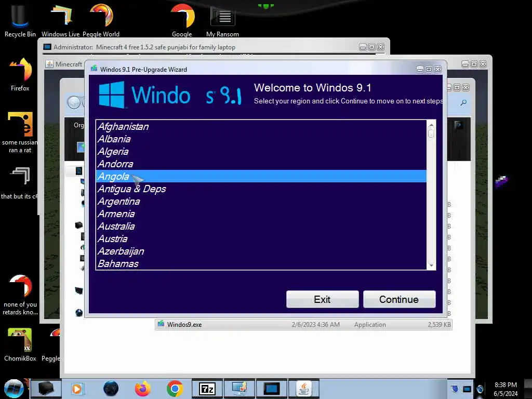Select Australia in the region list
The image size is (532, 399).
(261, 227)
